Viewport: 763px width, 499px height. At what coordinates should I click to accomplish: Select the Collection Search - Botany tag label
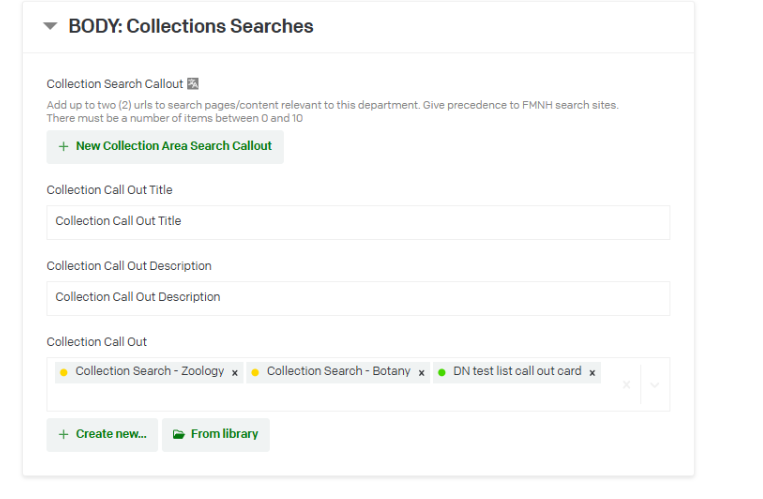[x=339, y=371]
